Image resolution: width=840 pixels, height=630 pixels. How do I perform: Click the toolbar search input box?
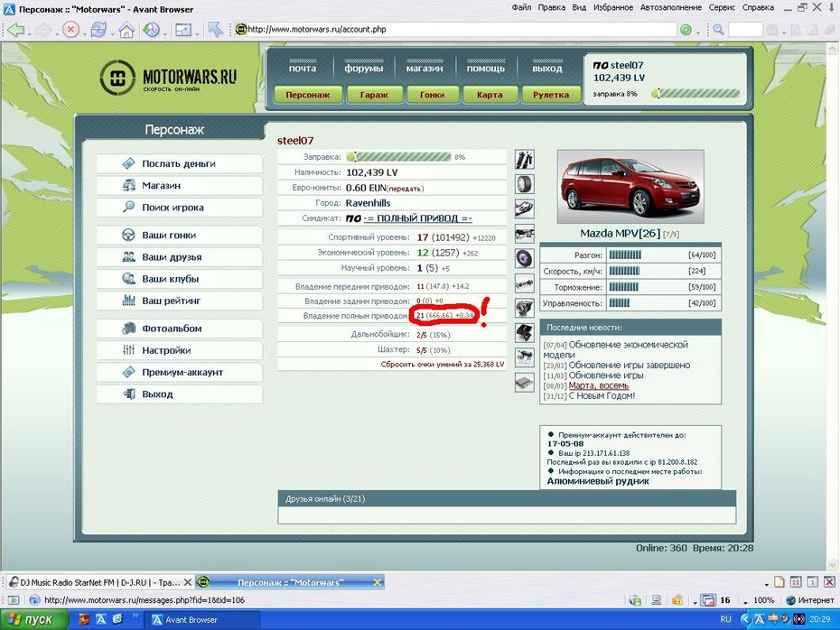click(745, 30)
